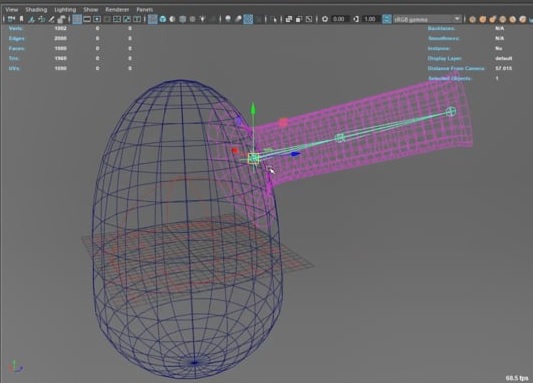Screen dimensions: 533x383
Task: Click the blue Z-axis manipulator arrow
Action: (295, 154)
